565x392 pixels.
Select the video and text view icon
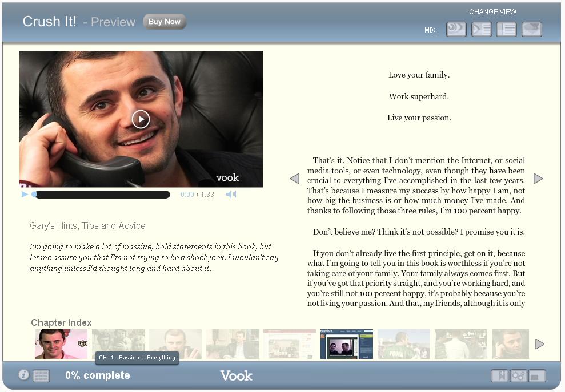482,30
